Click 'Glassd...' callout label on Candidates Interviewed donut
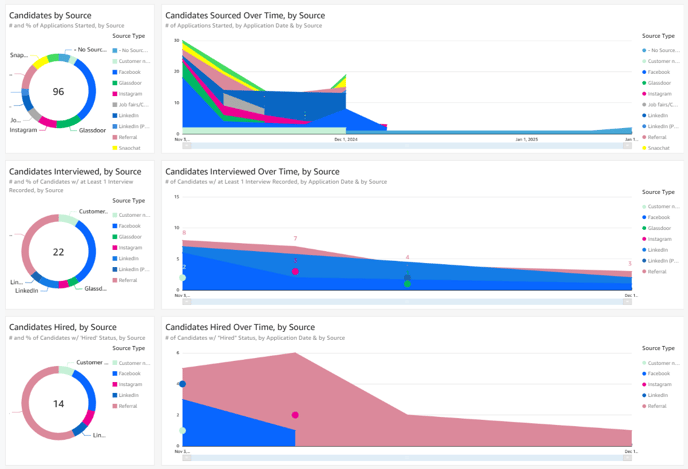Viewport: 688px width, 469px height. (x=95, y=289)
